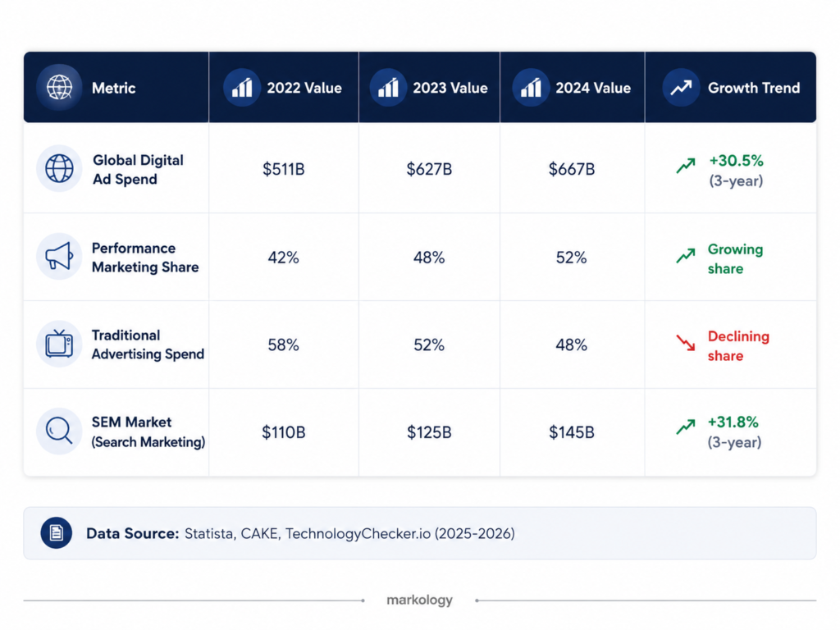The height and width of the screenshot is (630, 840).
Task: Click the 52% cell in Traditional Advertising row
Action: tap(429, 345)
